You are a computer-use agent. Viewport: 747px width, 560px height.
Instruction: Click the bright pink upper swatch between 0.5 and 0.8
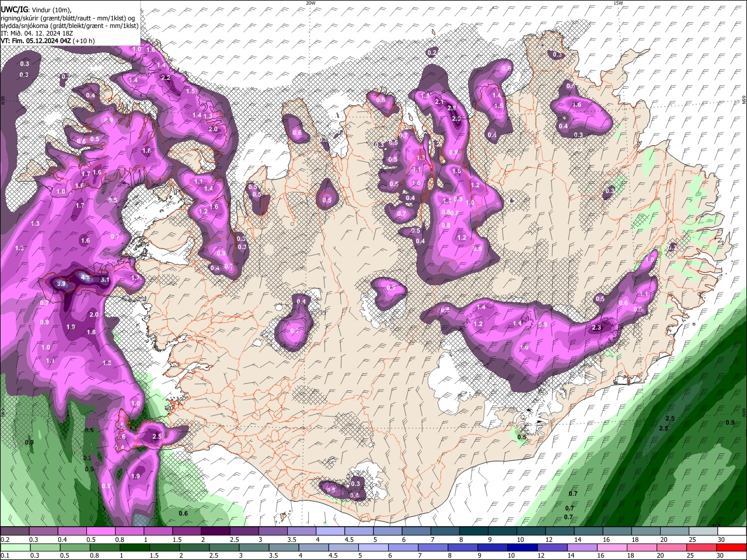(100, 531)
